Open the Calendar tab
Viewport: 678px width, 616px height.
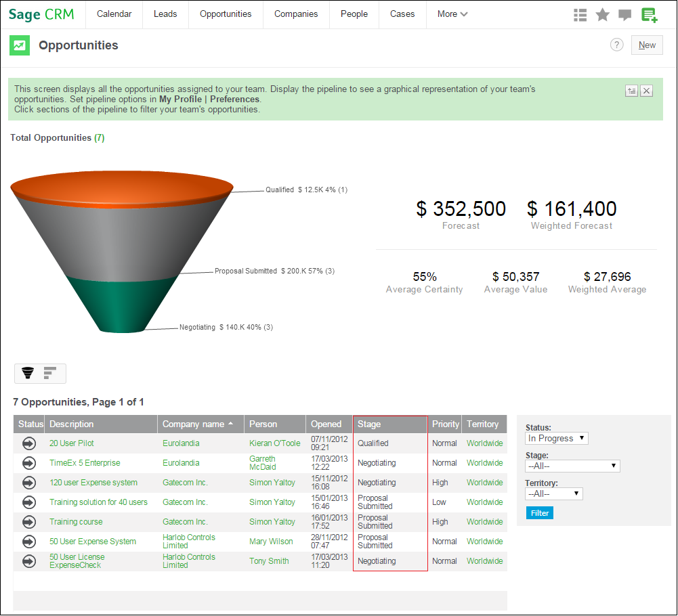pyautogui.click(x=114, y=14)
